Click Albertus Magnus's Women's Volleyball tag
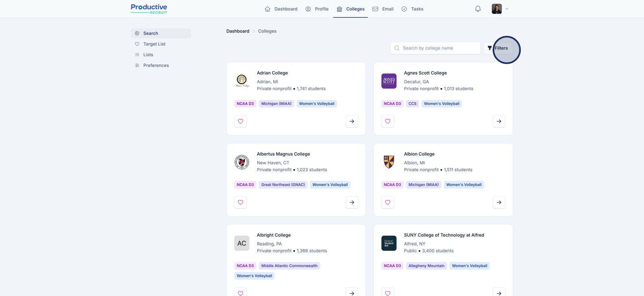The image size is (644, 296). point(330,185)
